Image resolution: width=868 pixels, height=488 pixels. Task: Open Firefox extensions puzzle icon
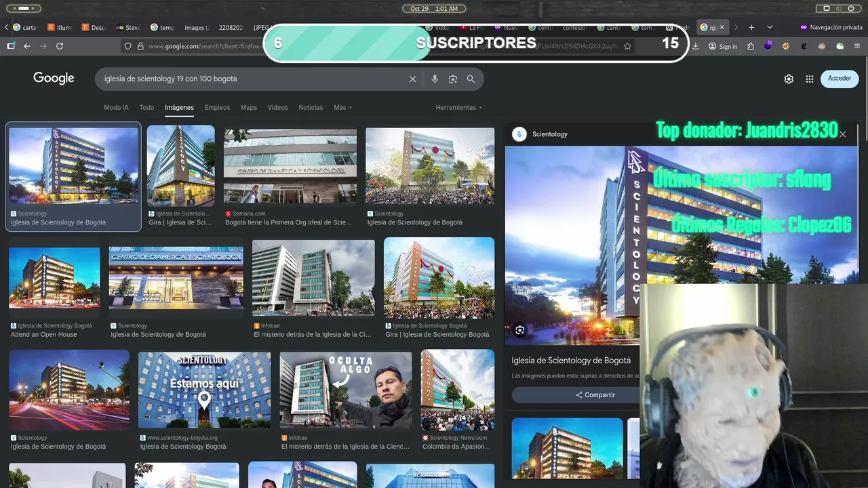[751, 46]
